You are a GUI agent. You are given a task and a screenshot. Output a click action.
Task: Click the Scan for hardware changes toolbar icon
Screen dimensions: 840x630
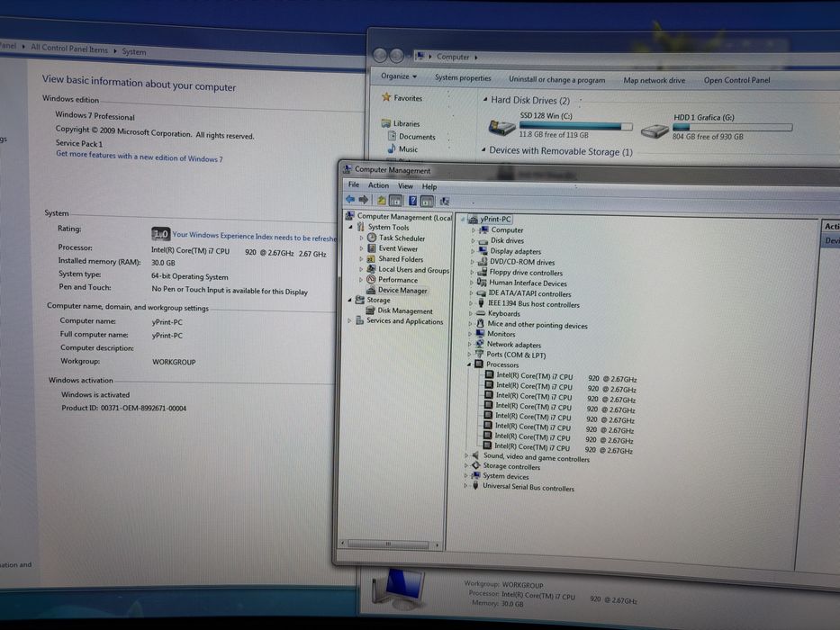pyautogui.click(x=445, y=202)
